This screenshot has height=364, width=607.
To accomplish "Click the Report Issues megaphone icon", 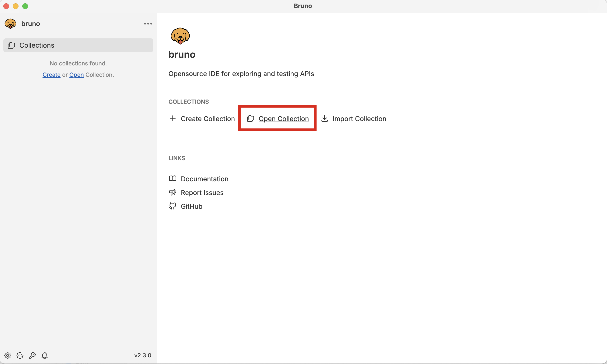I will [x=173, y=192].
